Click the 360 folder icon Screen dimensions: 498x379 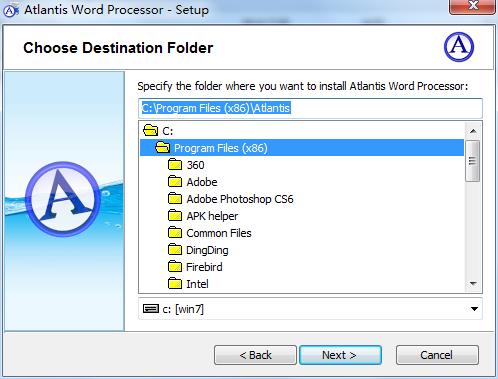(x=175, y=165)
